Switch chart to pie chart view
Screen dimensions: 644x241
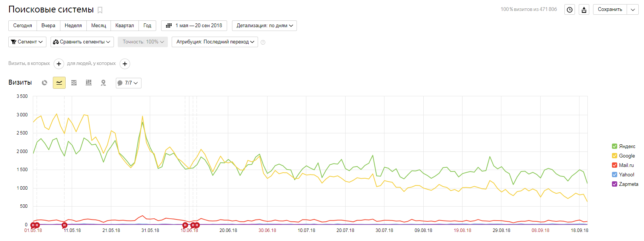tap(45, 83)
